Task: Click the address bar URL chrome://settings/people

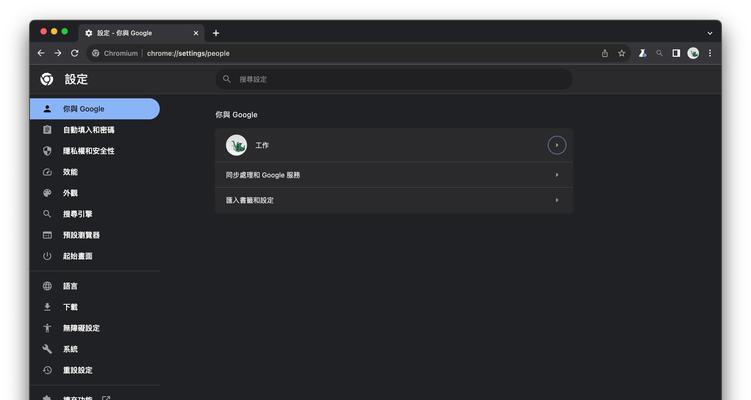Action: 188,53
